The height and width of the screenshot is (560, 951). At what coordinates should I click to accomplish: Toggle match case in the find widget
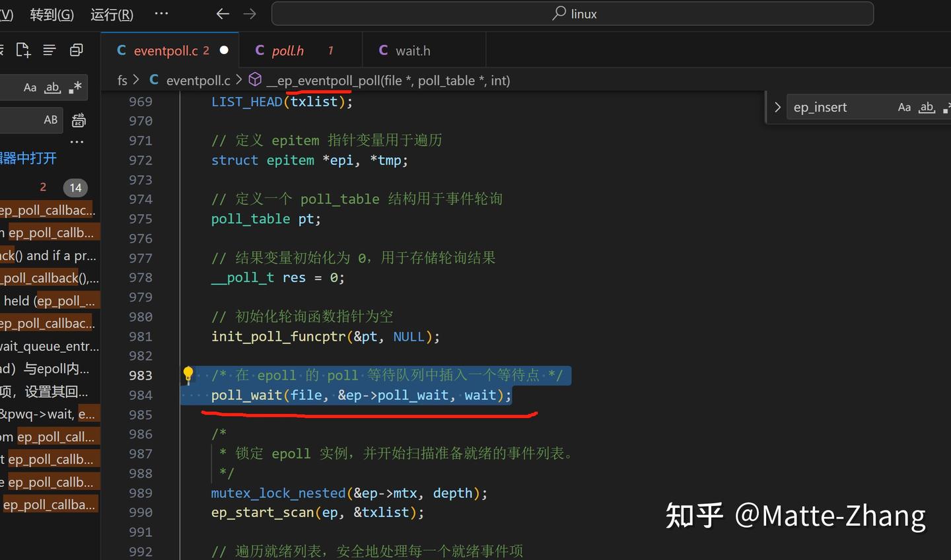904,107
